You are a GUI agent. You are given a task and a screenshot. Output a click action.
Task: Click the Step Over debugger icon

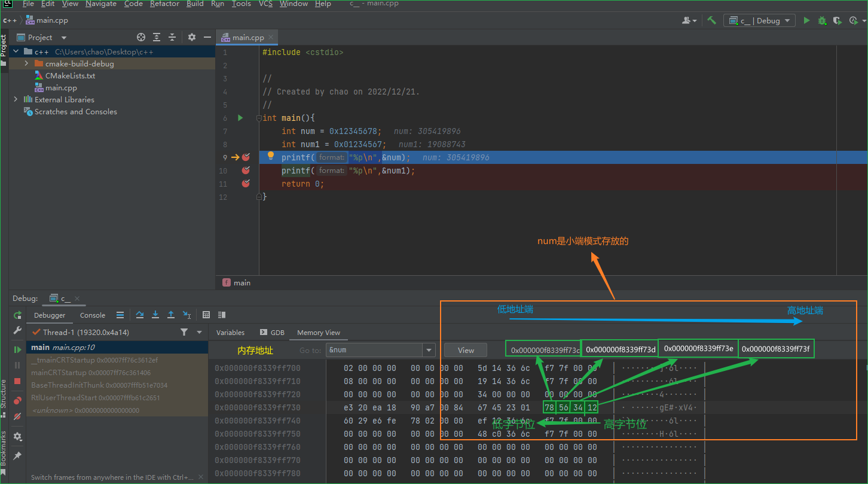140,315
